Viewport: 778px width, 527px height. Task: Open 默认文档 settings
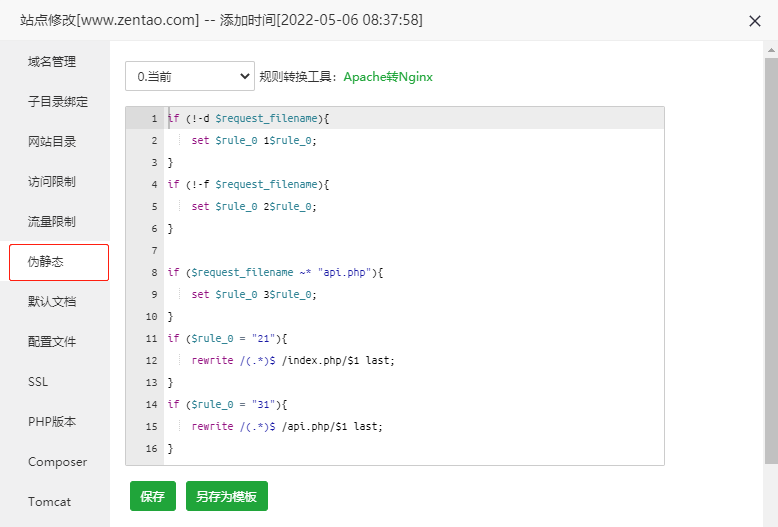pos(52,302)
